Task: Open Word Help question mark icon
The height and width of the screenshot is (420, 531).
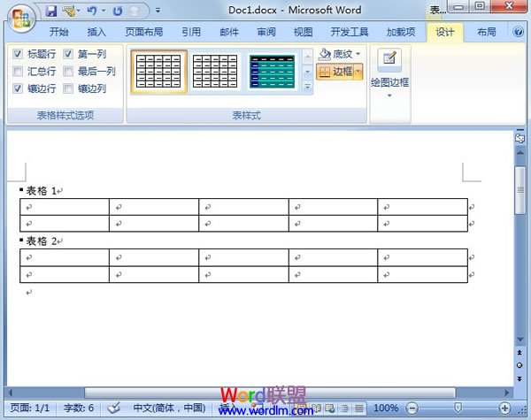Action: coord(518,32)
